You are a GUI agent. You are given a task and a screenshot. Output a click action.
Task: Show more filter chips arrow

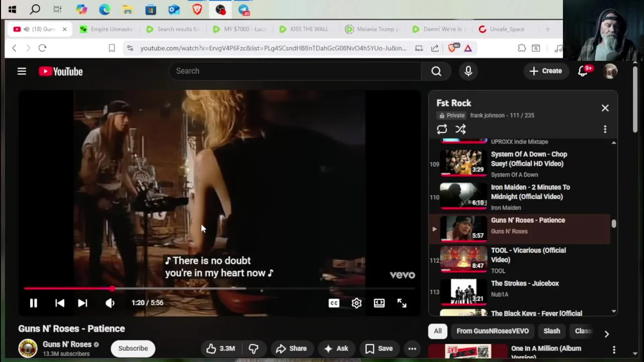point(607,334)
